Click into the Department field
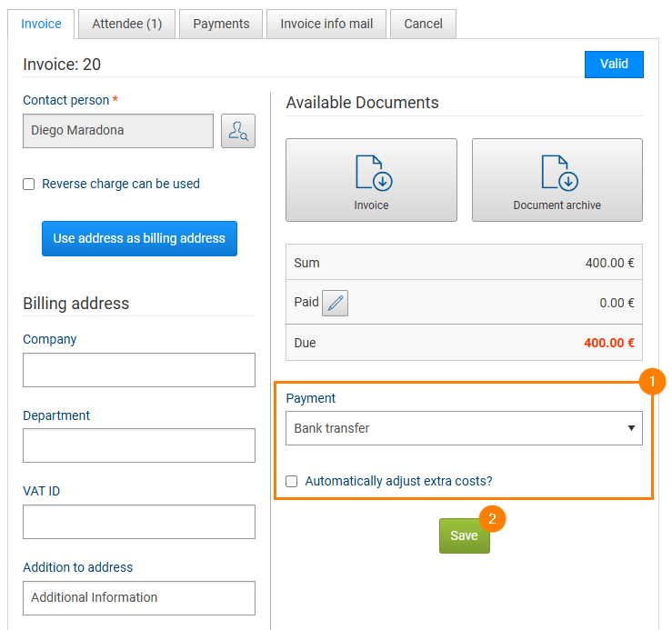The height and width of the screenshot is (630, 672). (x=139, y=445)
